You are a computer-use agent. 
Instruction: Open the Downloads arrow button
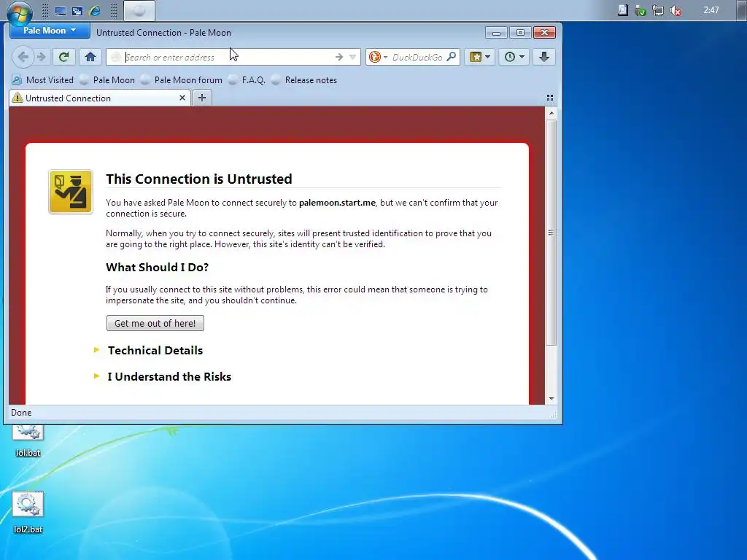pos(544,57)
